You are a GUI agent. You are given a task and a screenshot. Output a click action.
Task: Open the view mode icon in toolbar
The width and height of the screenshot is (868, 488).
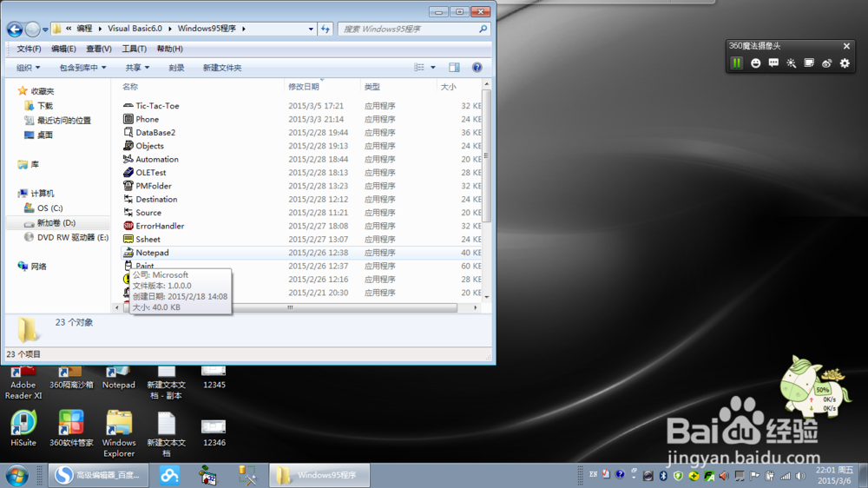419,68
